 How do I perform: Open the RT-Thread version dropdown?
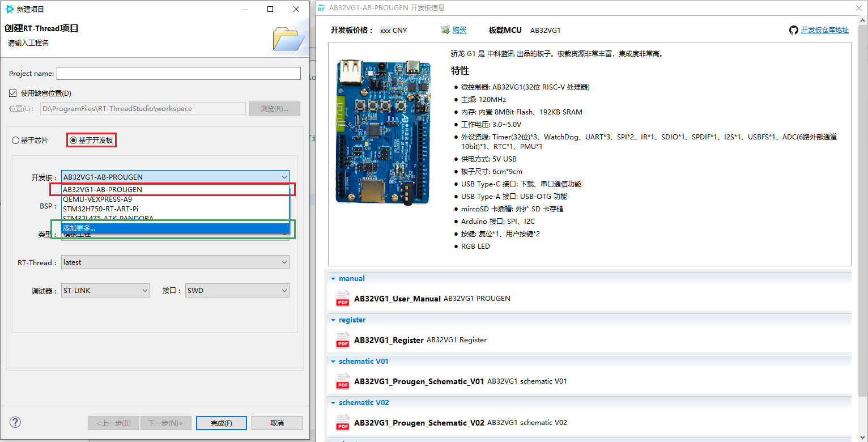click(x=175, y=262)
